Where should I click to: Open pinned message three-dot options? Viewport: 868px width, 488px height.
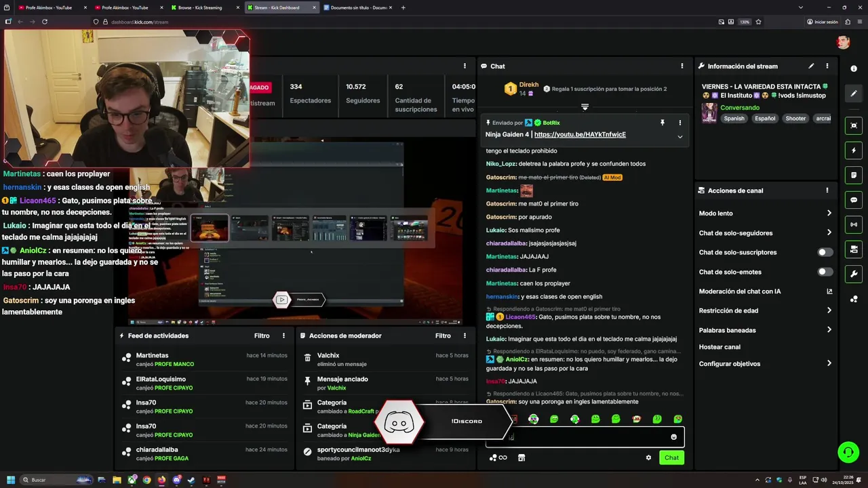tap(680, 123)
